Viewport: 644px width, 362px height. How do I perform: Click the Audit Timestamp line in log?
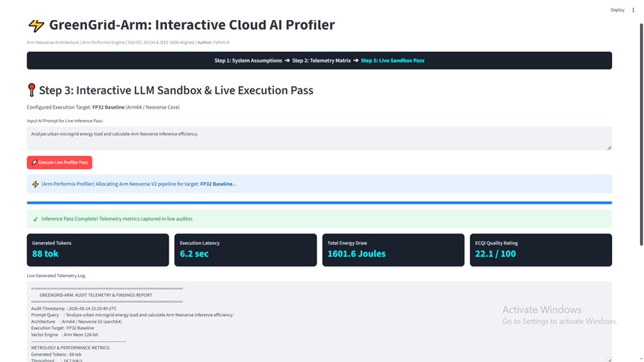coord(74,308)
